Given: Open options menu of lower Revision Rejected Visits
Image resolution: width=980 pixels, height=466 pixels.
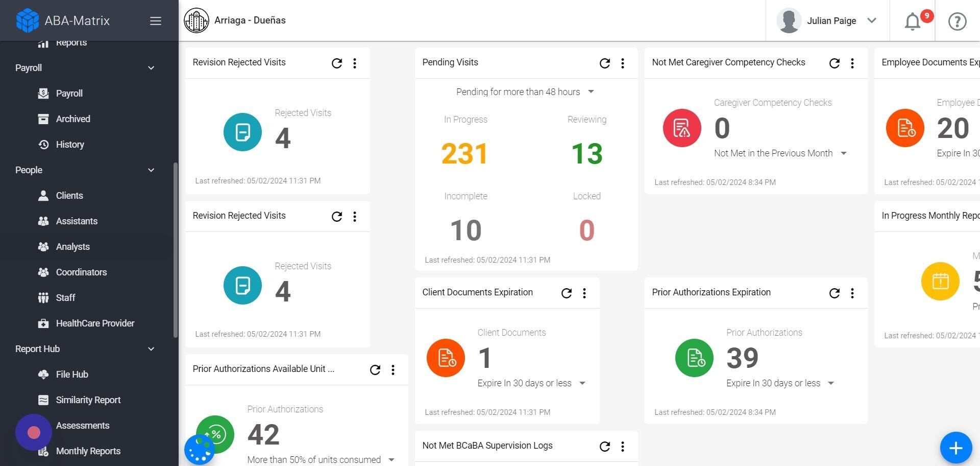Looking at the screenshot, I should pyautogui.click(x=355, y=216).
